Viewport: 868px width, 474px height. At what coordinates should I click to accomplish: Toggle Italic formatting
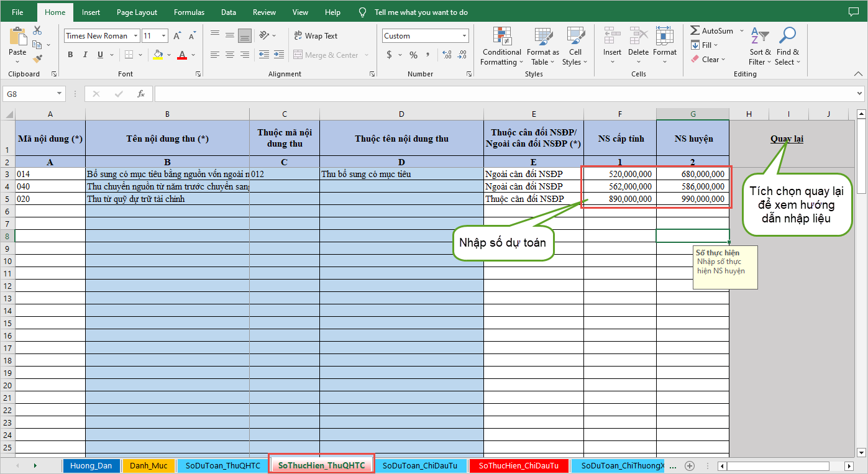(x=85, y=55)
